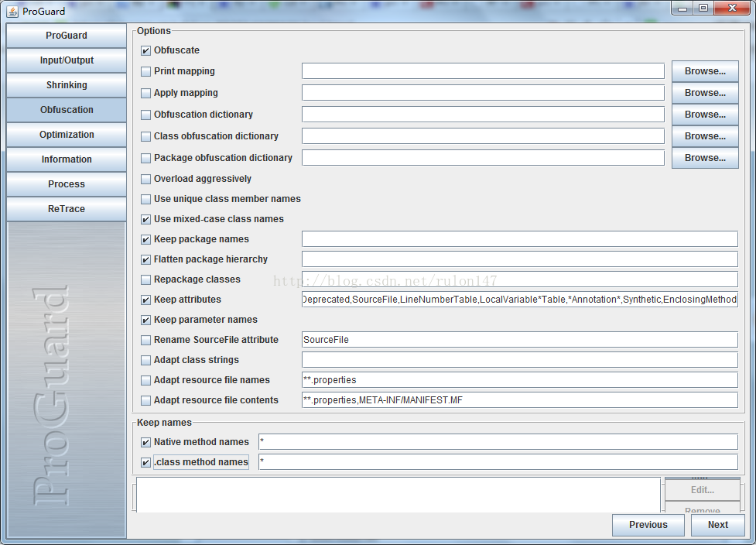
Task: Tick the Obfuscation dictionary checkbox
Action: click(145, 115)
